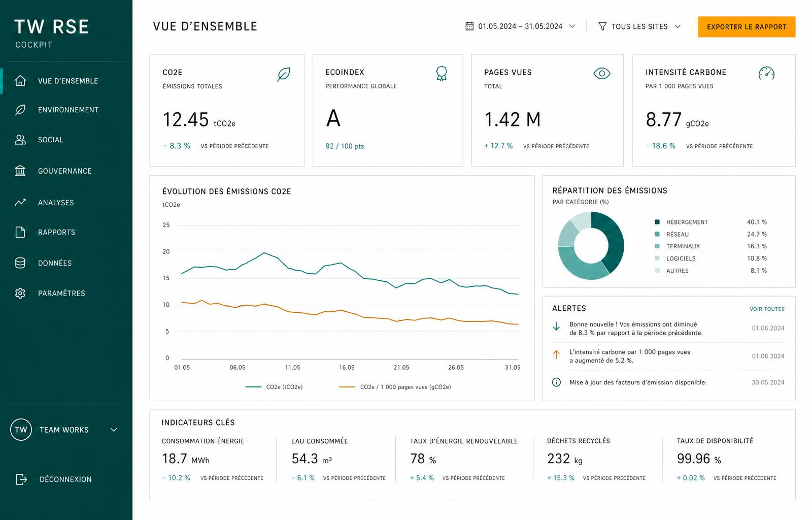The width and height of the screenshot is (812, 520).
Task: Click the funnel filter icon
Action: (602, 26)
